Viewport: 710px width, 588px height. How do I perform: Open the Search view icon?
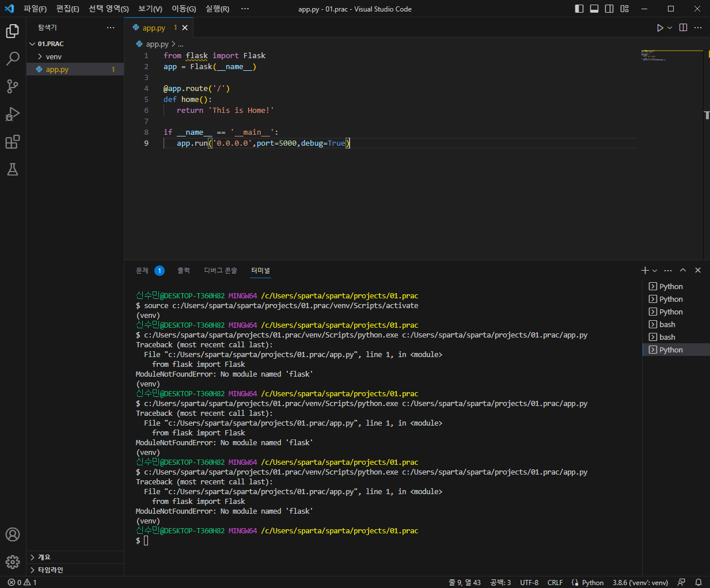coord(13,59)
